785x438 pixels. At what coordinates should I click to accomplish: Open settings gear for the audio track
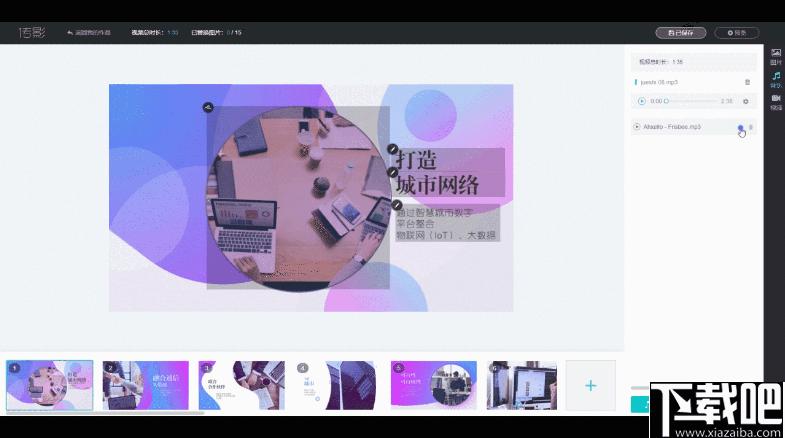pyautogui.click(x=745, y=101)
